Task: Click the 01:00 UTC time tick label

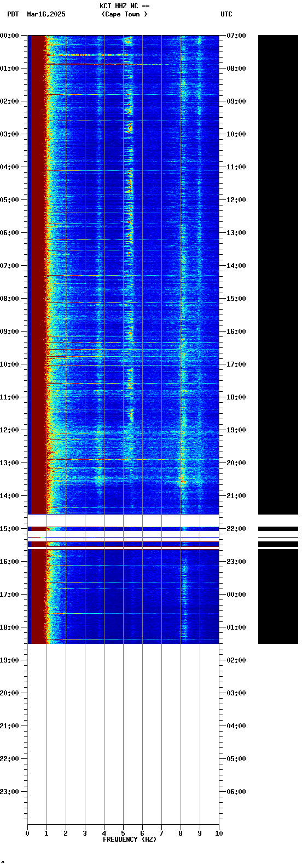Action: coord(236,627)
